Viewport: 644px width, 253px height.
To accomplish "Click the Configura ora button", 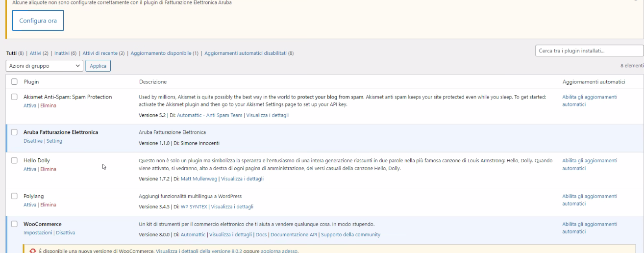I will click(38, 21).
